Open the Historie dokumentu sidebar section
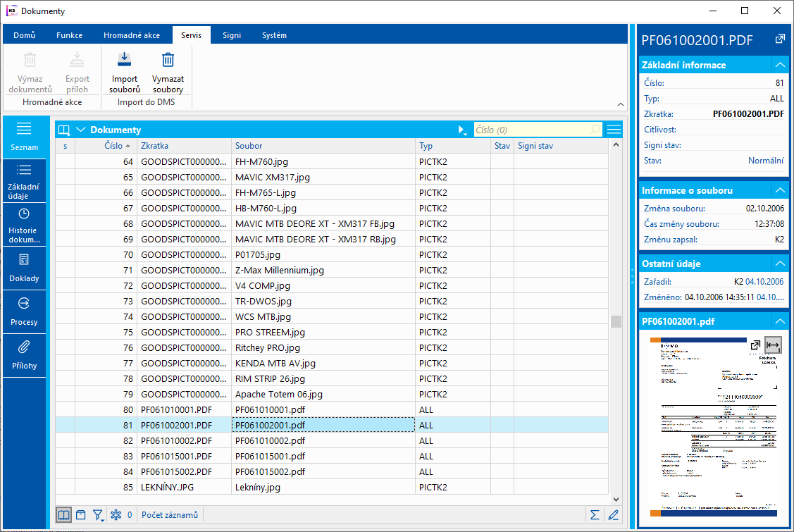 (24, 225)
